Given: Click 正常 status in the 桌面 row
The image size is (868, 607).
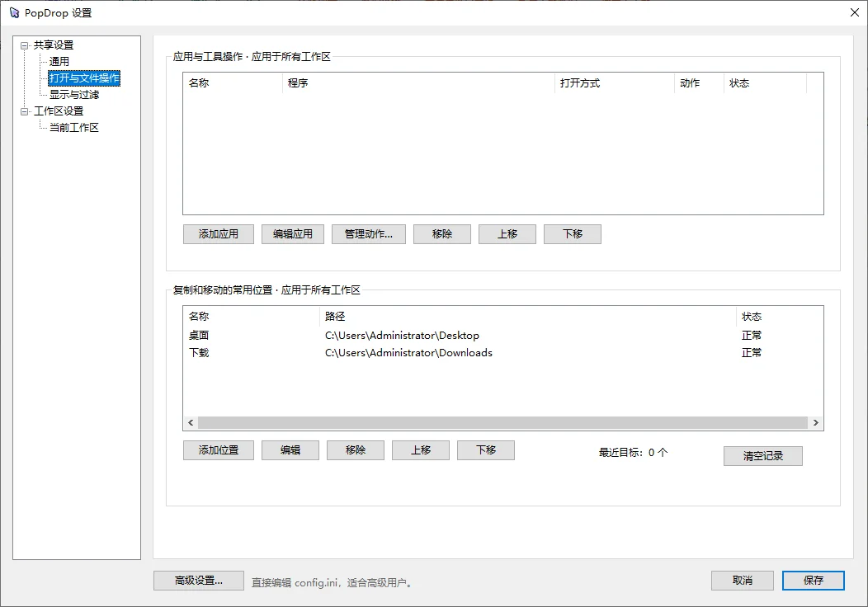Looking at the screenshot, I should click(752, 336).
